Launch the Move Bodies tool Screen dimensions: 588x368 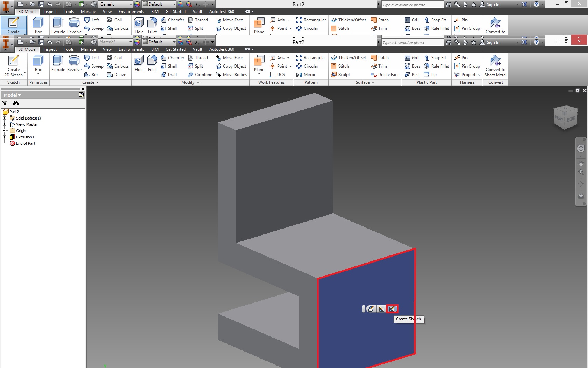231,75
